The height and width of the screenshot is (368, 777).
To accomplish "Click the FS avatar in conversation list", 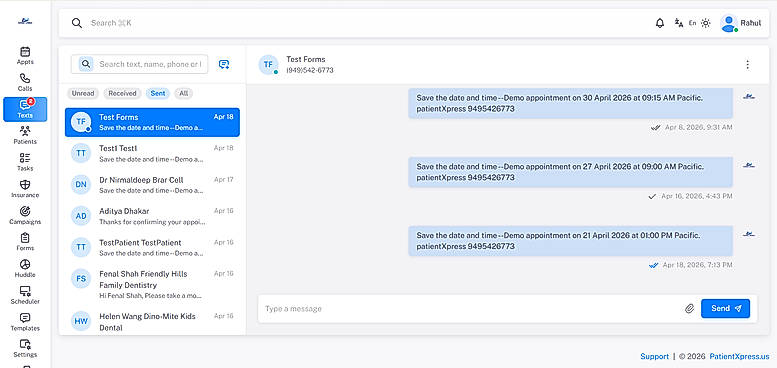I will tap(81, 279).
